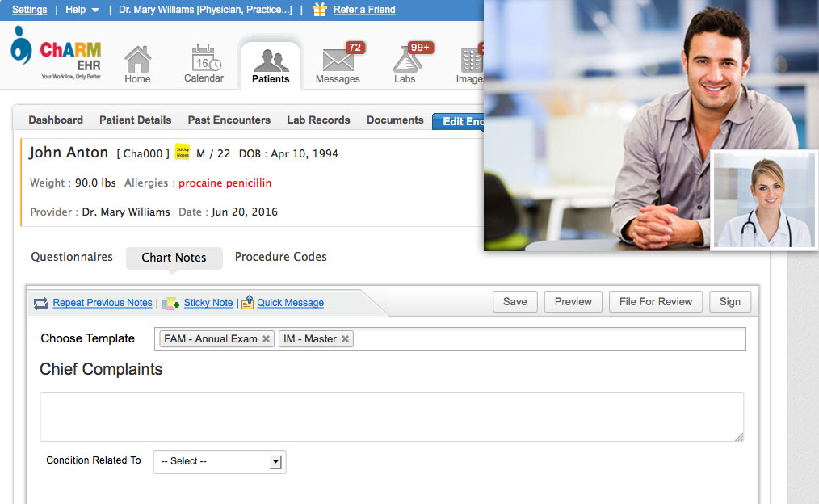
Task: Remove the IM - Master template tag
Action: (x=346, y=339)
